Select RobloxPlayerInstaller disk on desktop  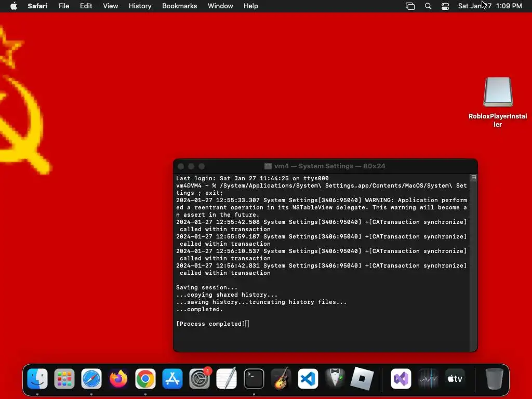pos(498,102)
